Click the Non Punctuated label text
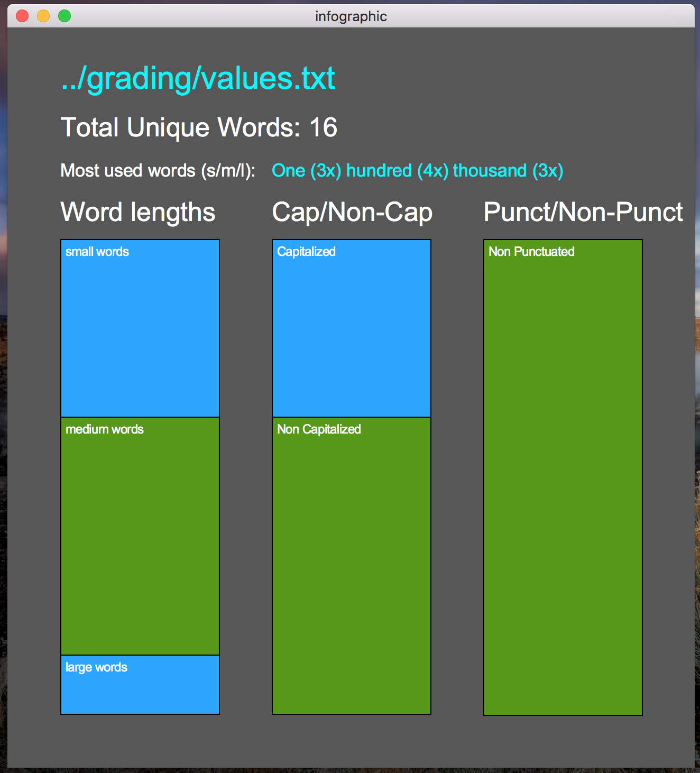This screenshot has width=700, height=773. coord(531,252)
